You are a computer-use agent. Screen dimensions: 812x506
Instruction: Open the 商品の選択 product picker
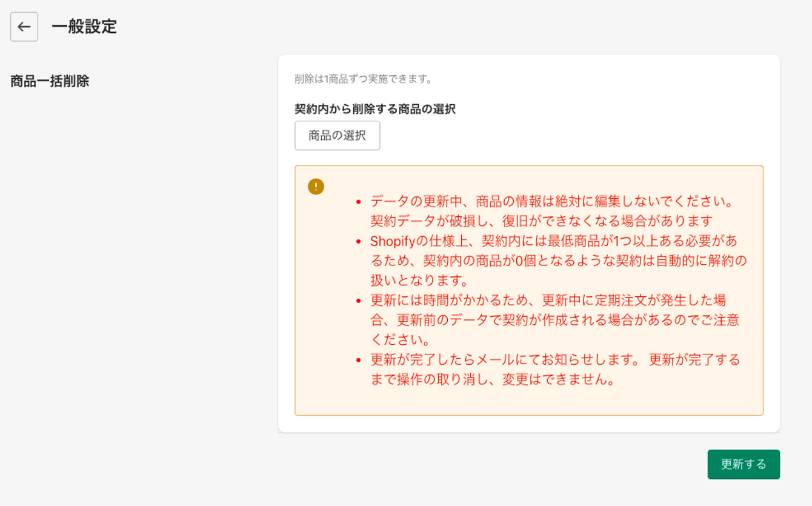tap(338, 136)
